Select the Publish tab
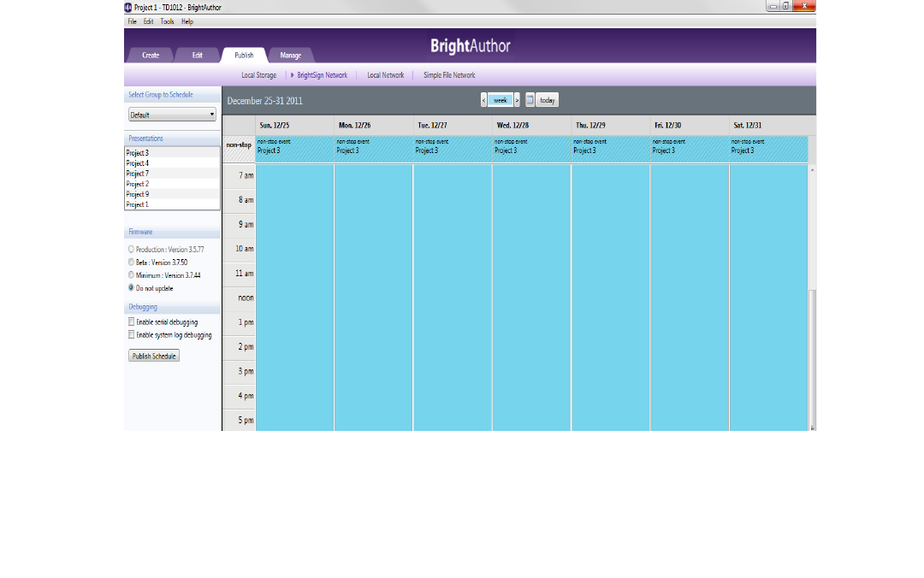This screenshot has height=578, width=924. [x=244, y=55]
